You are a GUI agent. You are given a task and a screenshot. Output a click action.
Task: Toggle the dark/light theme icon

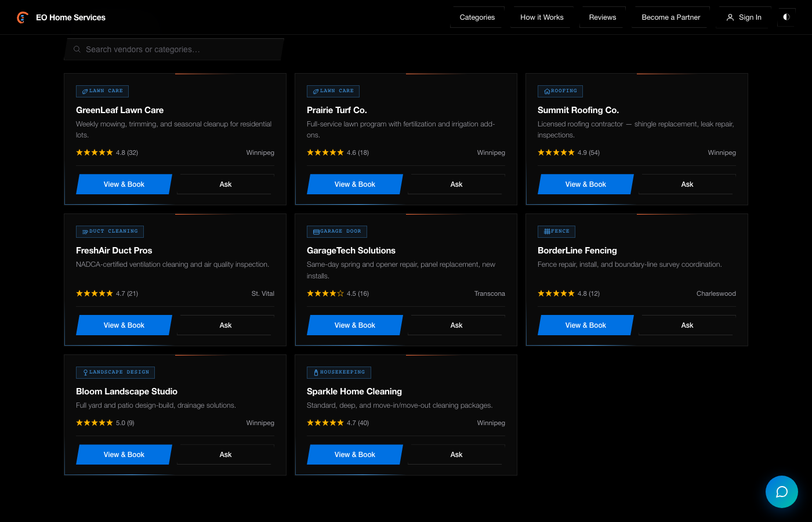tap(786, 17)
